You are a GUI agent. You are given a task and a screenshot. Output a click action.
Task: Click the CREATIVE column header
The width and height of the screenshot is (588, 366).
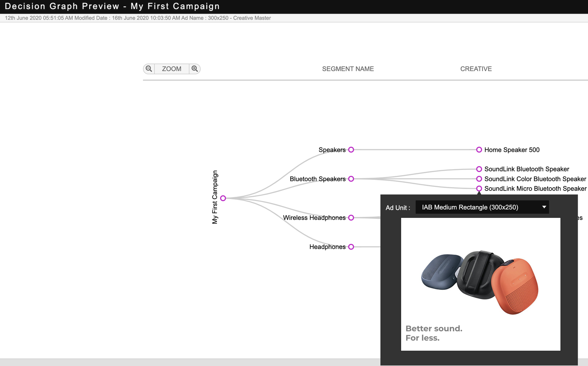[x=476, y=69]
